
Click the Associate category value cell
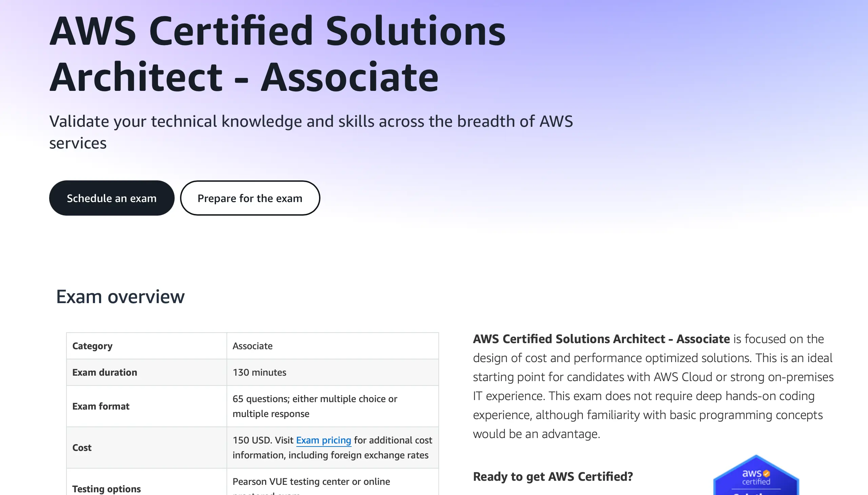coord(253,346)
